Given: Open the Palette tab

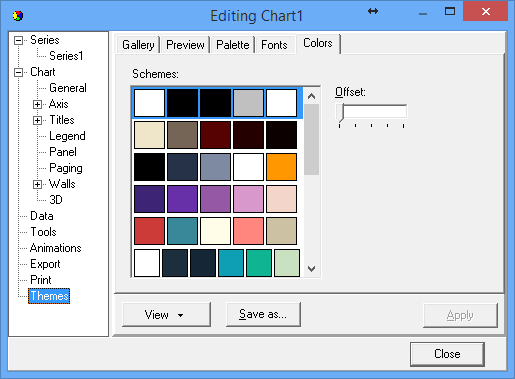Looking at the screenshot, I should pyautogui.click(x=233, y=45).
